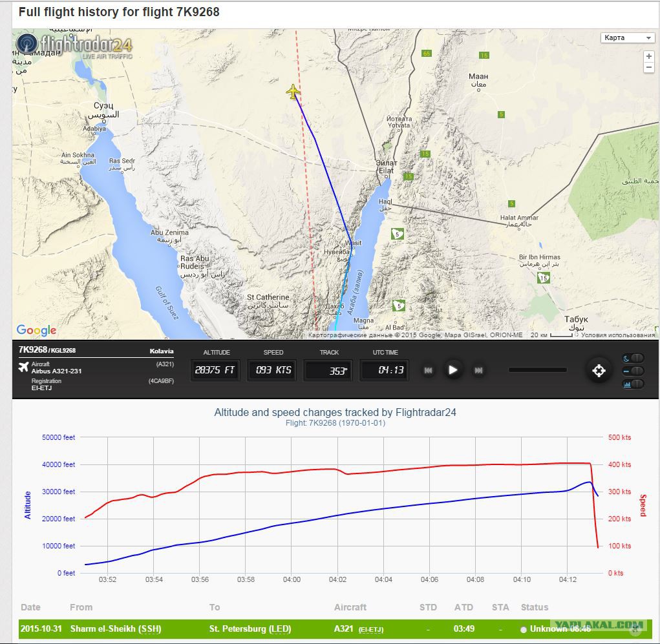
Task: Click the ALTITUDE 28375 FT readout
Action: tap(215, 370)
